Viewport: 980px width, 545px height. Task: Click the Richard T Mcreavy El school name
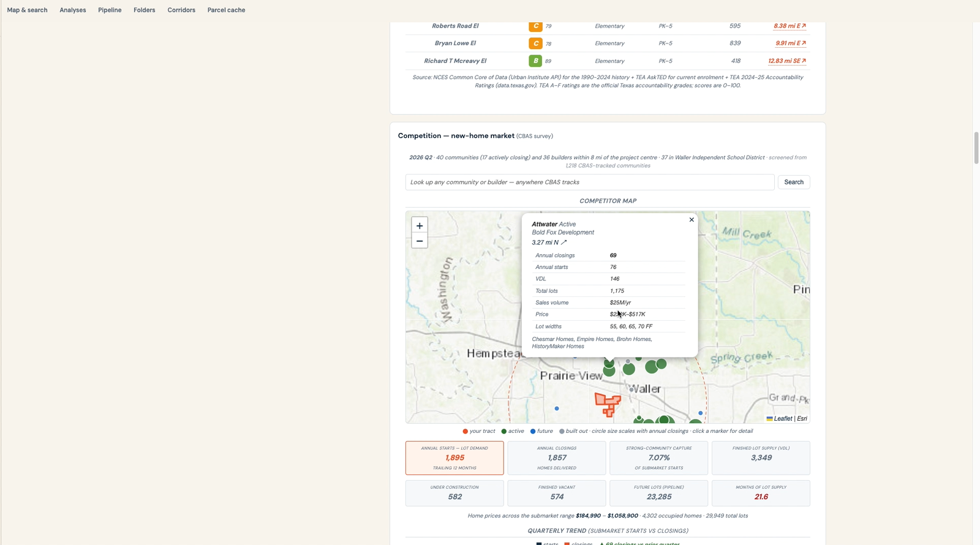click(x=455, y=61)
